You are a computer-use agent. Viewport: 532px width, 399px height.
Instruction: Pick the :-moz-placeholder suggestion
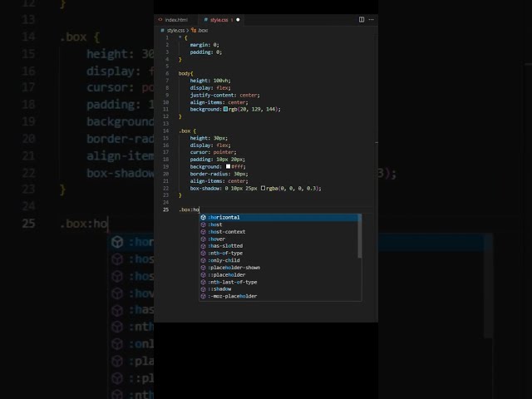pos(278,296)
